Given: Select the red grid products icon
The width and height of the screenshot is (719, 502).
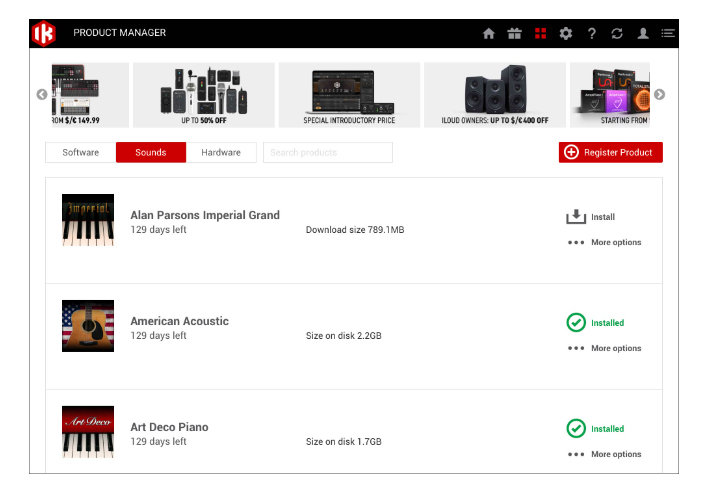Looking at the screenshot, I should coord(540,34).
